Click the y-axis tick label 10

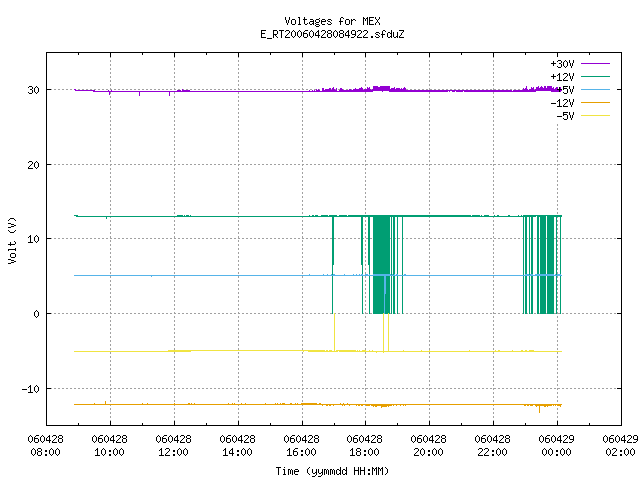point(33,239)
